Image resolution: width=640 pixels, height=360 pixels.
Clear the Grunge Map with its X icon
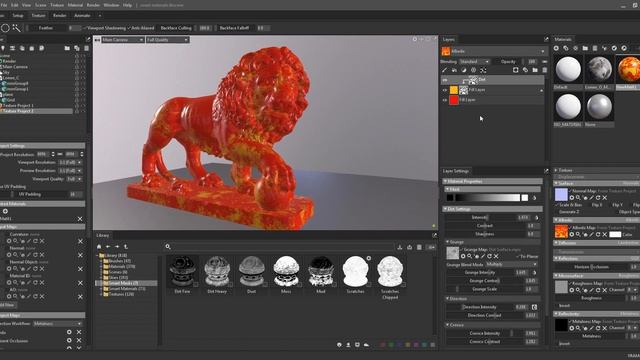point(496,256)
